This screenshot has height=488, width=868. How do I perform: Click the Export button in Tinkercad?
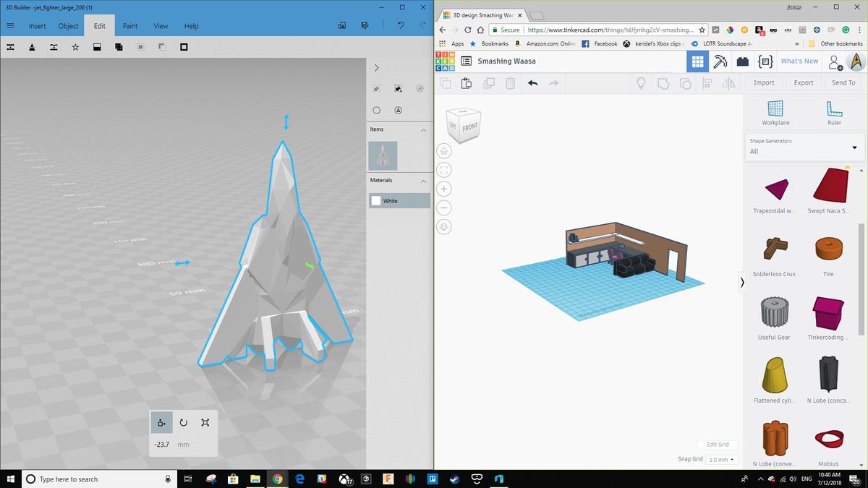coord(804,83)
